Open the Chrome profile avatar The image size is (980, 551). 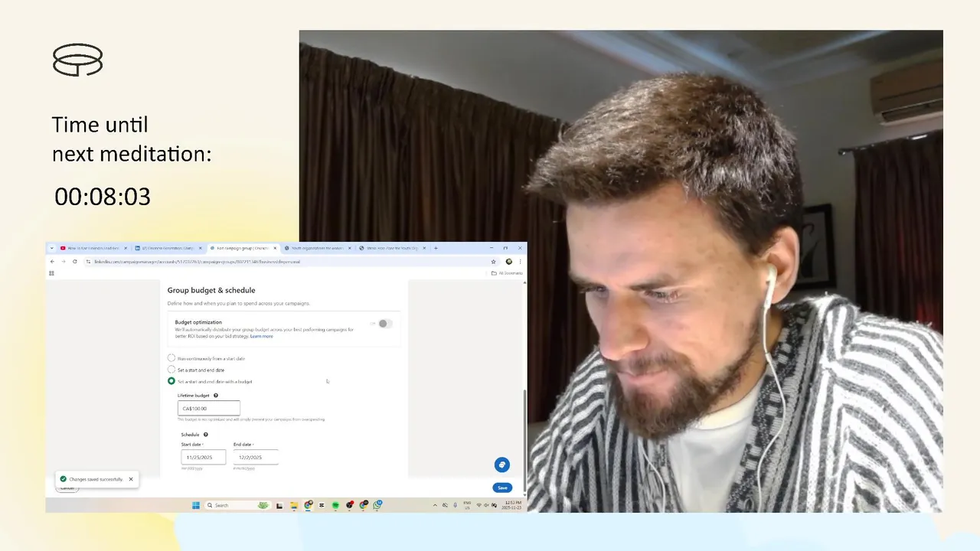tap(508, 262)
